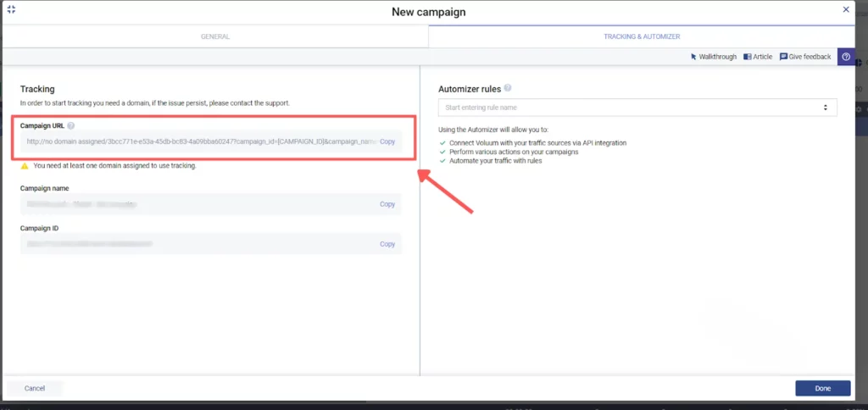This screenshot has width=868, height=410.
Task: Click the Campaign URL help icon
Action: click(x=70, y=125)
